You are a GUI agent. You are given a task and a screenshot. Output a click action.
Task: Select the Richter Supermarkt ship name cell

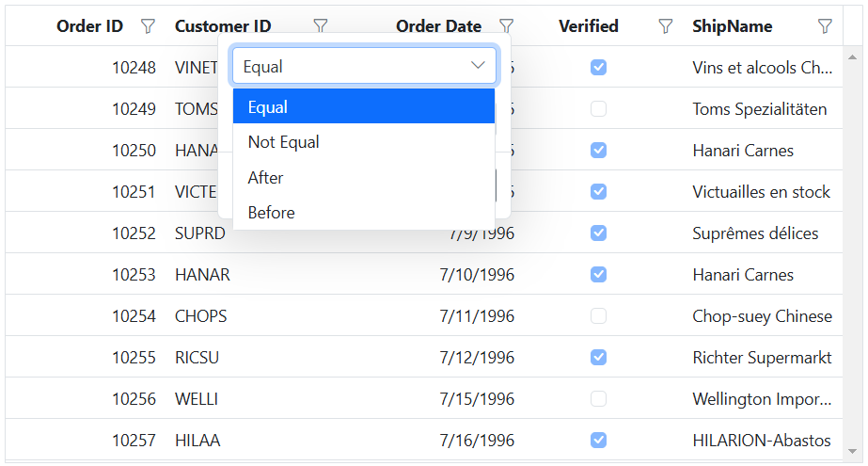tap(761, 358)
